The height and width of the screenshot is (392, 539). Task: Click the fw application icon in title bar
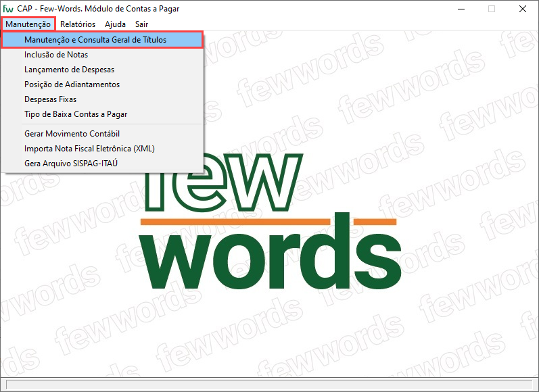pos(8,9)
